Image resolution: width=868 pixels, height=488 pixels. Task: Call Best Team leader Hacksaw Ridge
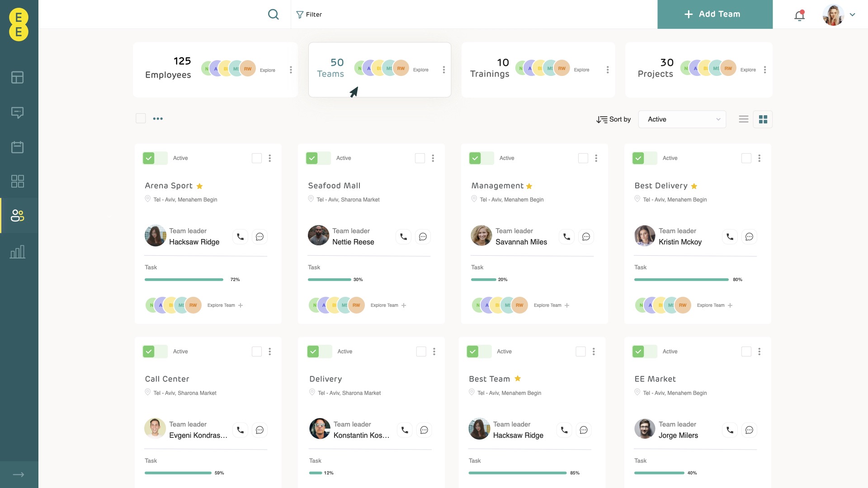565,430
